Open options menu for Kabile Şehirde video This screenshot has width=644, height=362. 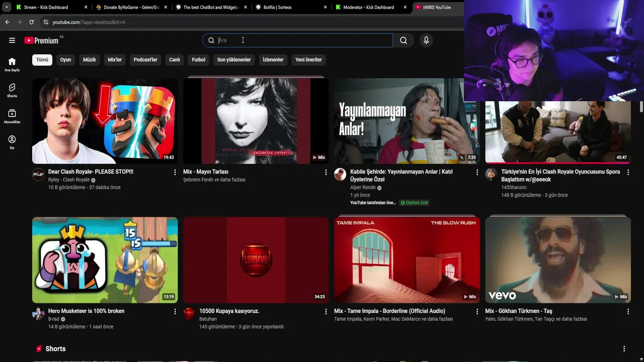click(477, 172)
